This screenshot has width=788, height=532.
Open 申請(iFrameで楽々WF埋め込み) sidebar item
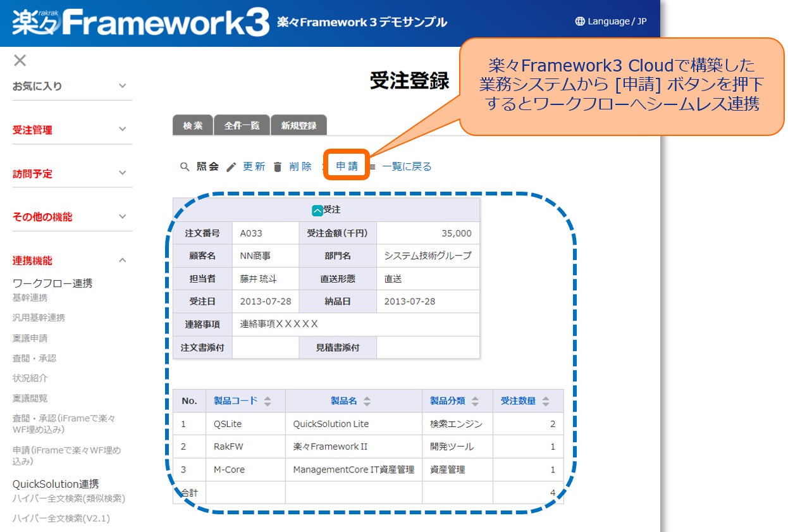(x=66, y=455)
